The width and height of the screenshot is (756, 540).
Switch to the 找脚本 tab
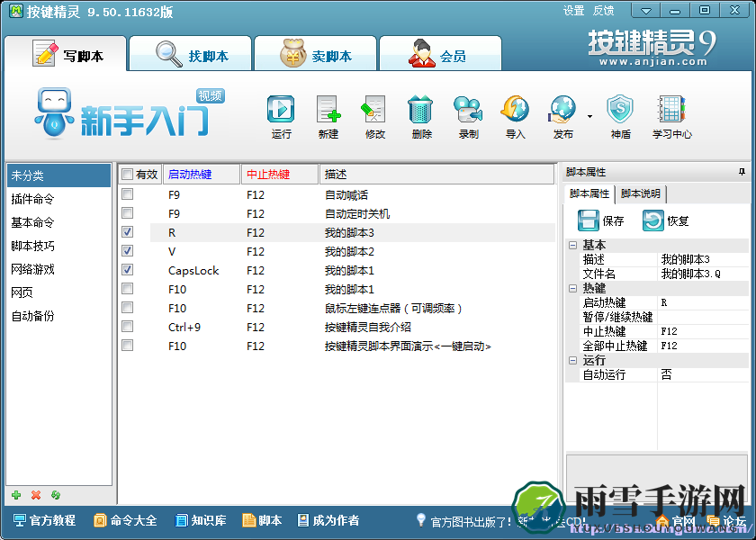pos(191,53)
